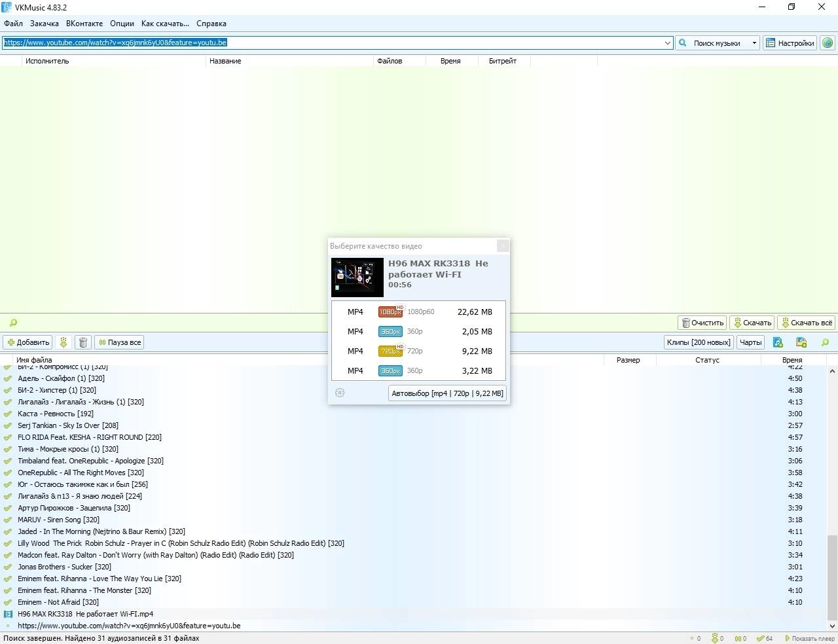Click the download list scroll down arrow
This screenshot has width=838, height=644.
click(832, 626)
